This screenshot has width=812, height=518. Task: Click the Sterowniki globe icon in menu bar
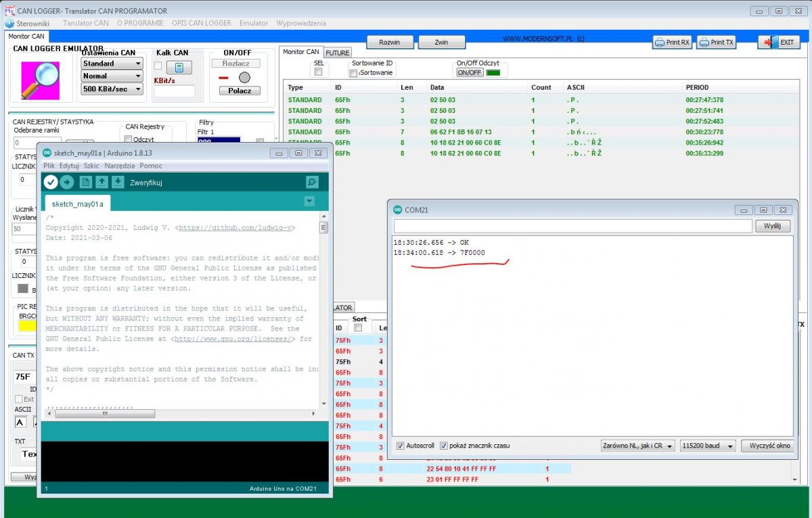(9, 23)
